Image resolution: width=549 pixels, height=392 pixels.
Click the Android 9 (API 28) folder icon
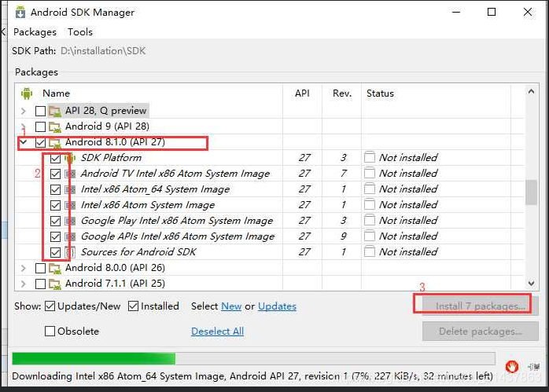click(55, 126)
